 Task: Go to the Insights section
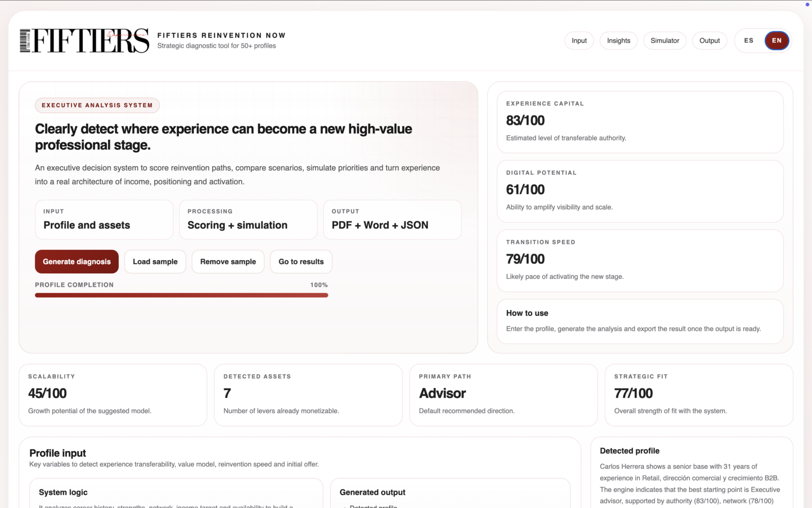pyautogui.click(x=618, y=41)
